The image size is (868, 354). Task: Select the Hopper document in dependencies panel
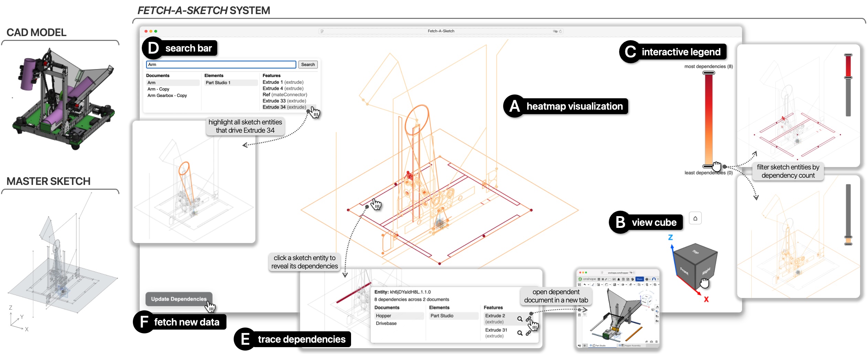coord(383,316)
